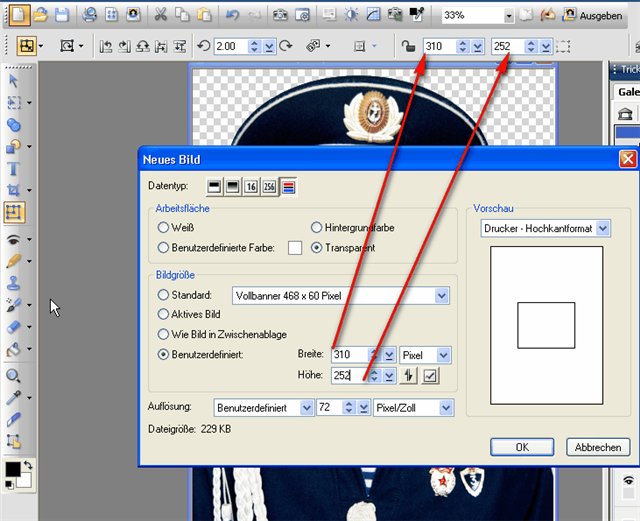
Task: Select the Weiß canvas radio button
Action: pos(163,227)
